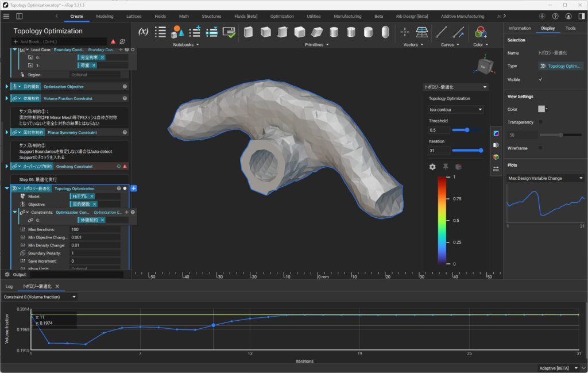Click the Max Iterations input field

95,229
